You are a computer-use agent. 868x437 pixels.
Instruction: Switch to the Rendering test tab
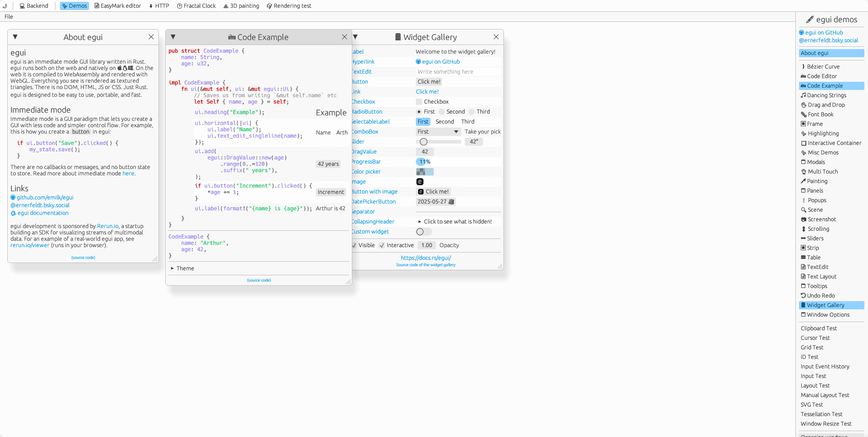tap(289, 6)
